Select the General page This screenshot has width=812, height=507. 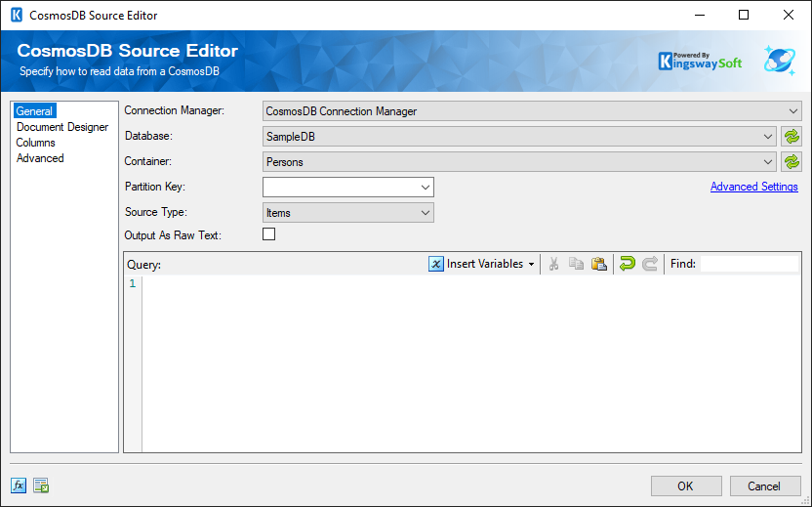pos(34,111)
